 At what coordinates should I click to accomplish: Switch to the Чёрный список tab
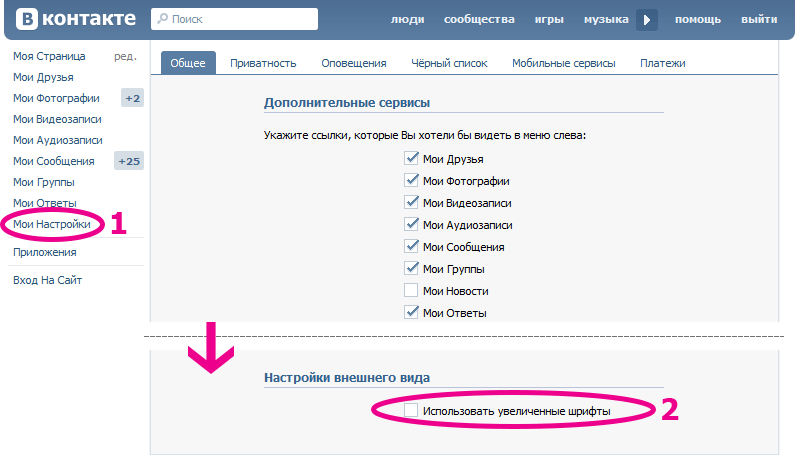449,63
